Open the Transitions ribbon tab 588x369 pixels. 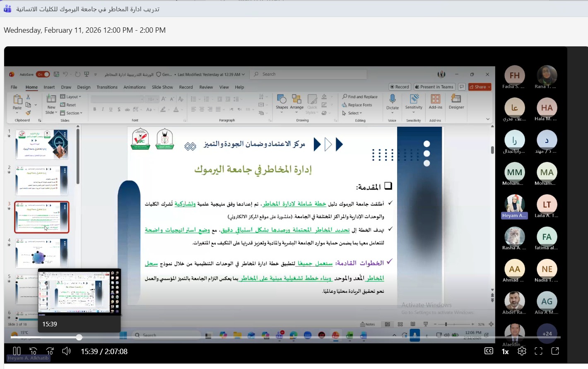point(107,87)
